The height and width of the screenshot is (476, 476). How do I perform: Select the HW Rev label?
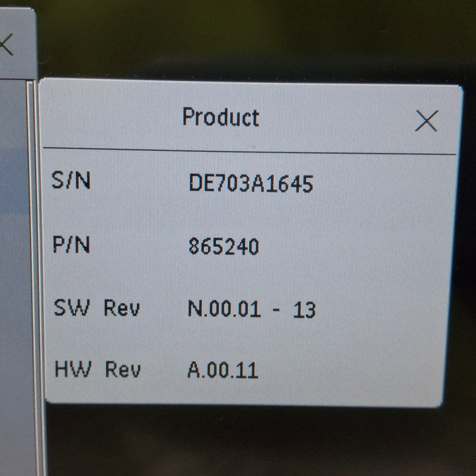[x=97, y=370]
